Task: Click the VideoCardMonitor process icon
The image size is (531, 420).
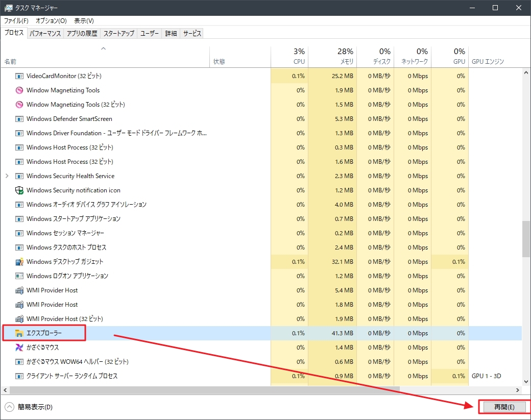Action: tap(19, 76)
